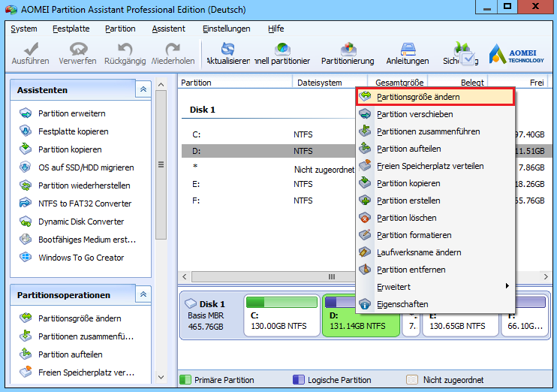Screen dimensions: 557x392
Task: Click the Ausführen checkmark toolbar icon
Action: click(x=31, y=49)
